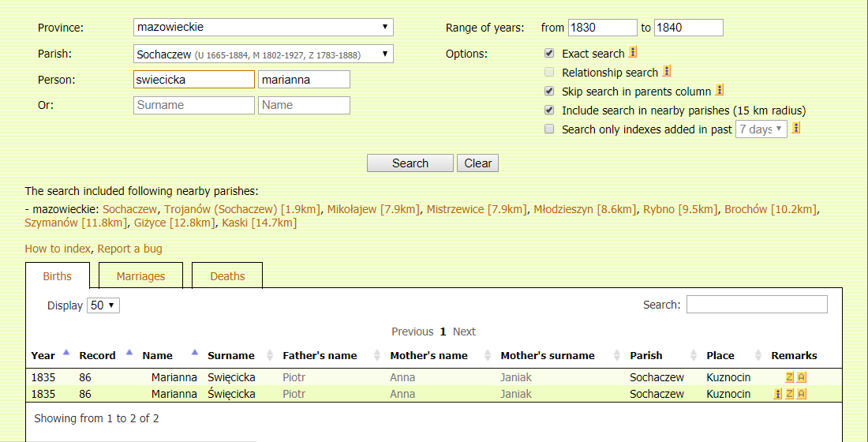This screenshot has height=442, width=868.
Task: Click the info icon in the second result row
Action: [778, 394]
